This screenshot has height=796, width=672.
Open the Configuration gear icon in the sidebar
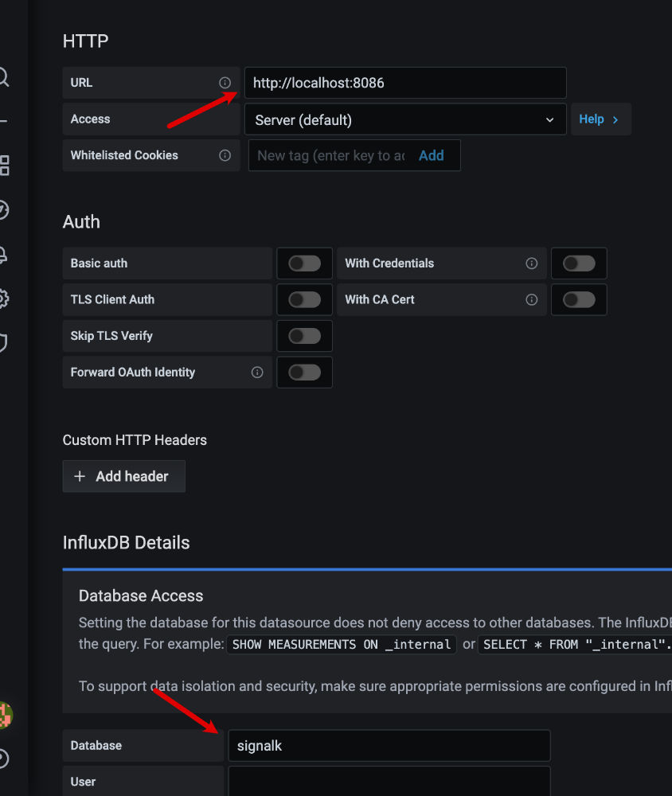(x=3, y=299)
